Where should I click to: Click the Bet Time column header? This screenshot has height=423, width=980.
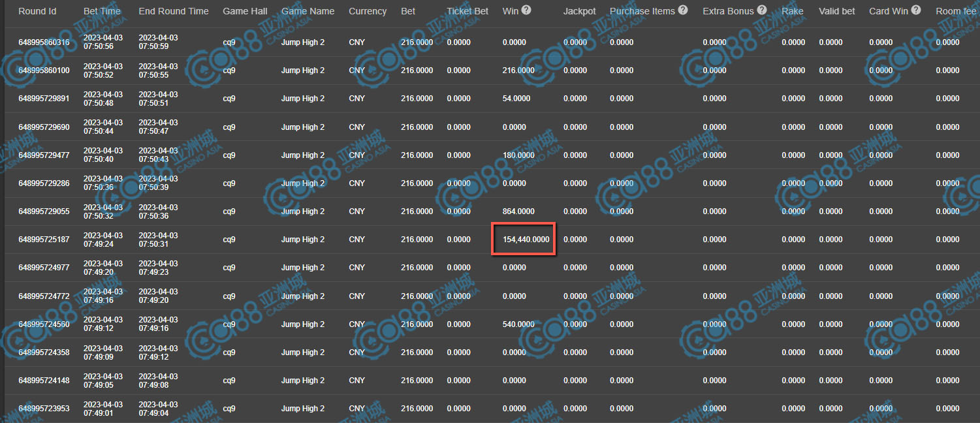(x=102, y=11)
